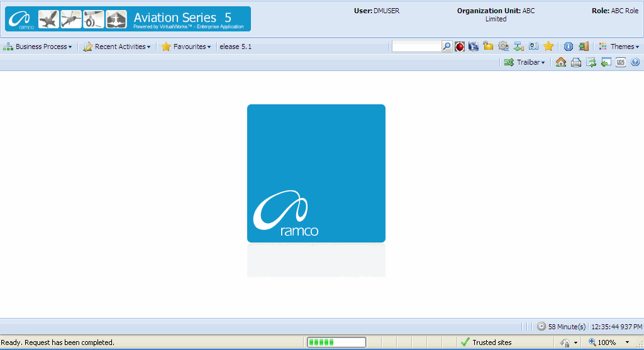Click the Recent Activities notepad icon

87,46
